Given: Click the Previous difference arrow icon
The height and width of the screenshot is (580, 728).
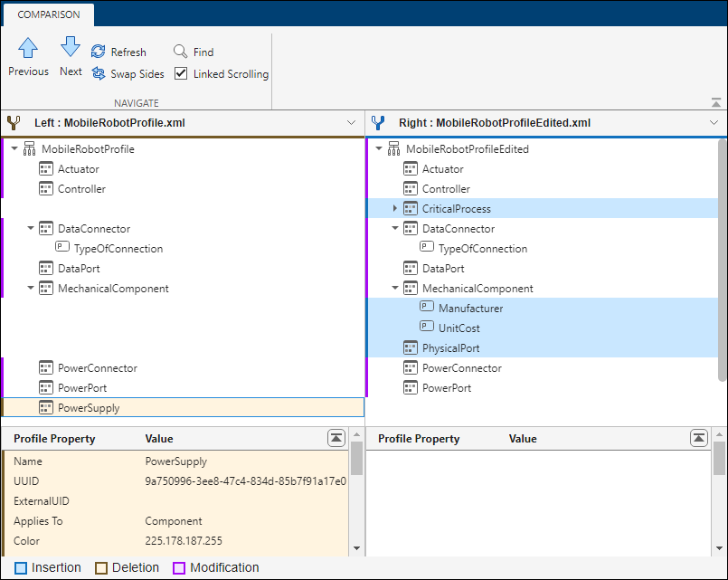Looking at the screenshot, I should (x=28, y=49).
